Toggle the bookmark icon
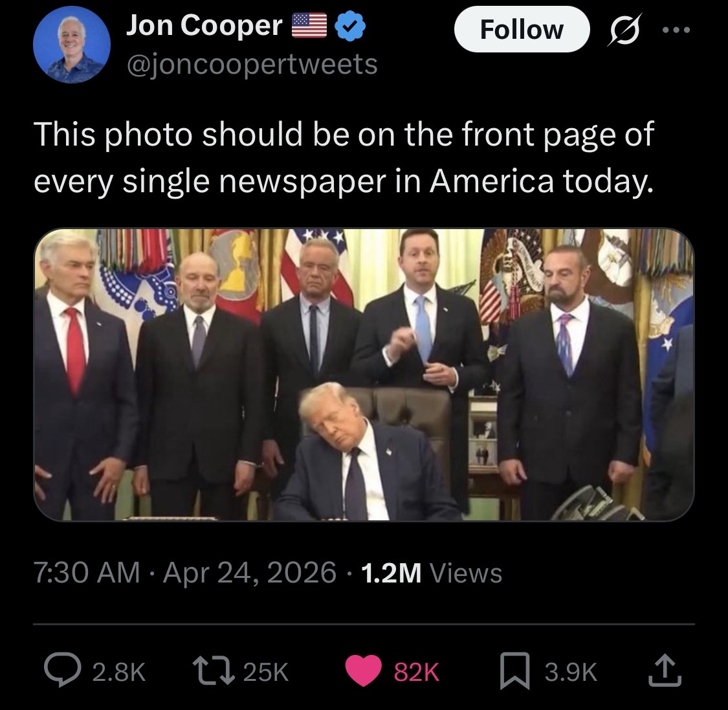728x710 pixels. (x=515, y=671)
